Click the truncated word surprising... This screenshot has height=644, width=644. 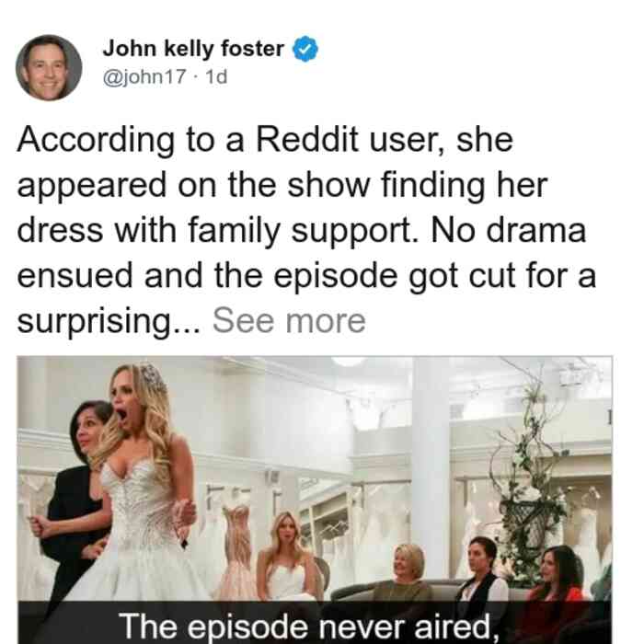pos(109,322)
